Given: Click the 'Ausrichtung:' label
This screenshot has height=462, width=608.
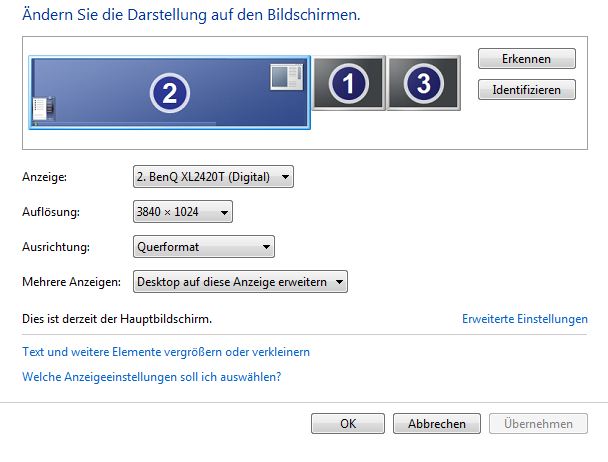Looking at the screenshot, I should click(56, 247).
